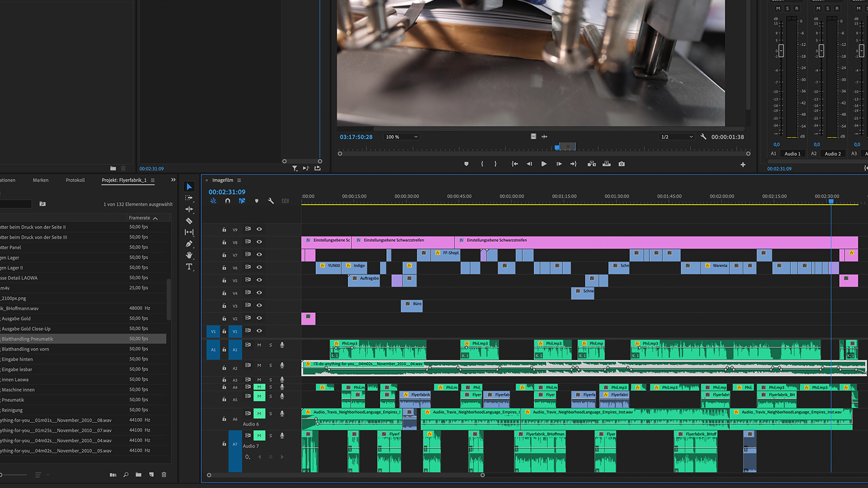The height and width of the screenshot is (488, 868).
Task: Select the Razor tool
Action: pos(189,221)
